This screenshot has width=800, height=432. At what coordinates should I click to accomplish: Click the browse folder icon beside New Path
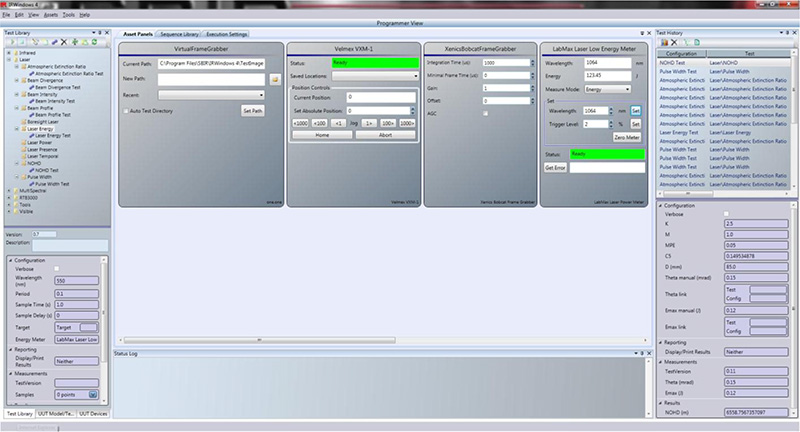(274, 77)
